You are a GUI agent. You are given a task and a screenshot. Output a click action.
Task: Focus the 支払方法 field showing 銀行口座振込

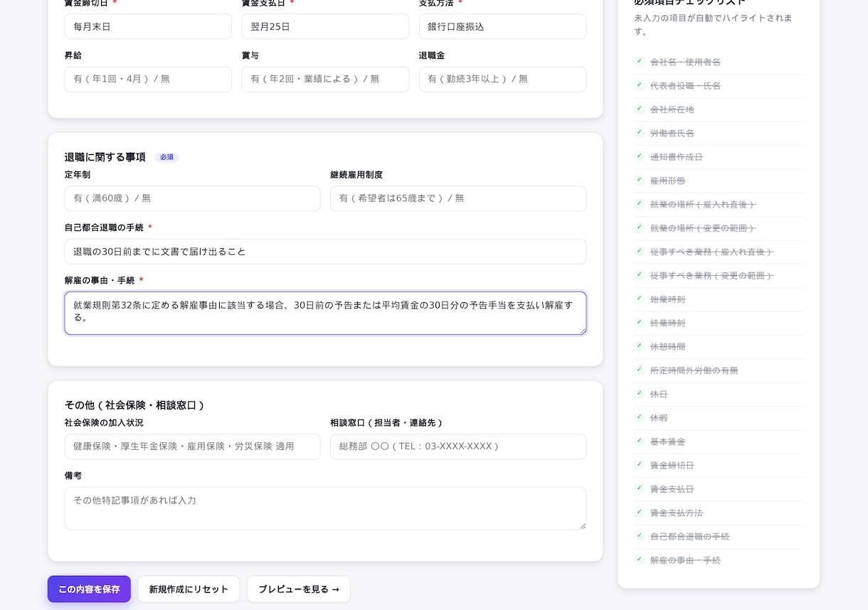pyautogui.click(x=502, y=26)
